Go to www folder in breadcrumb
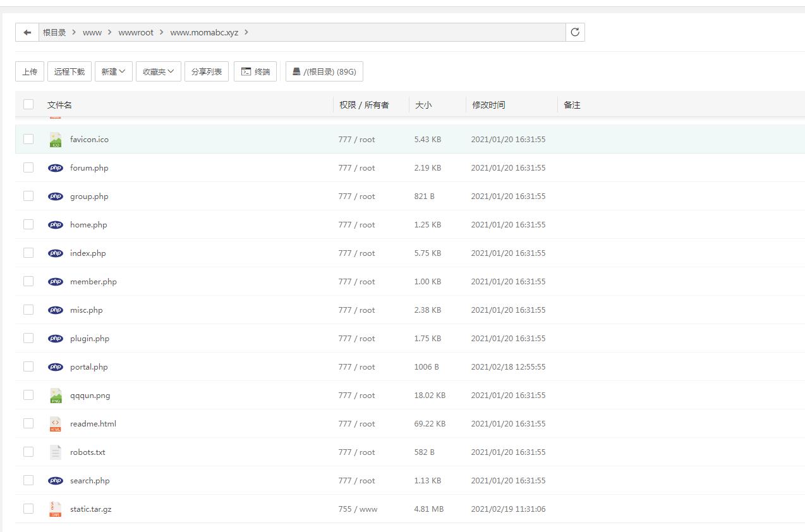This screenshot has height=532, width=805. (92, 32)
